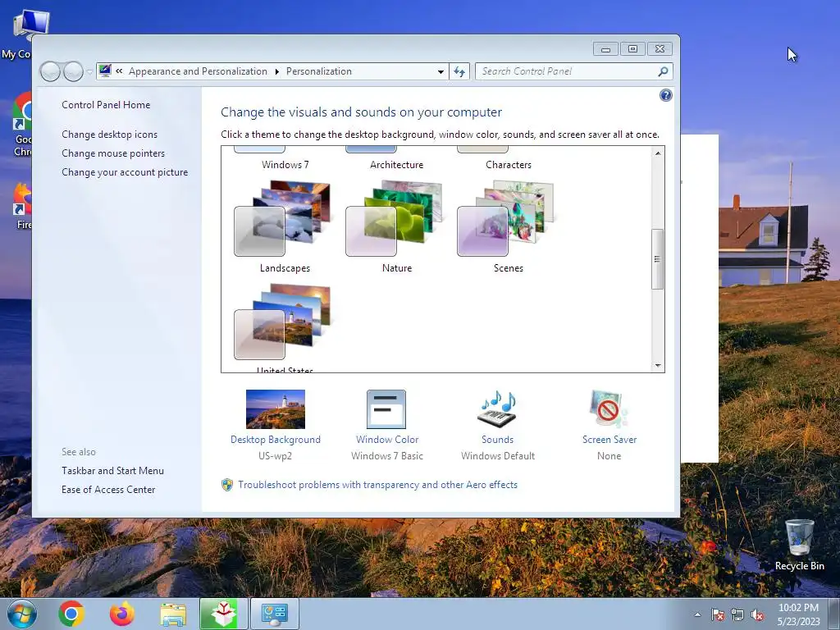Open Windows Explorer from taskbar
The height and width of the screenshot is (630, 840).
click(173, 614)
